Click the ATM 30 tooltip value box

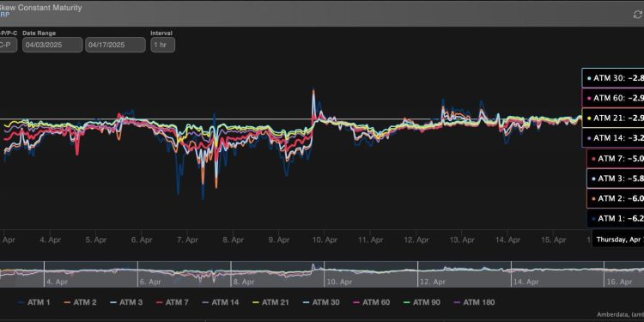pos(613,78)
